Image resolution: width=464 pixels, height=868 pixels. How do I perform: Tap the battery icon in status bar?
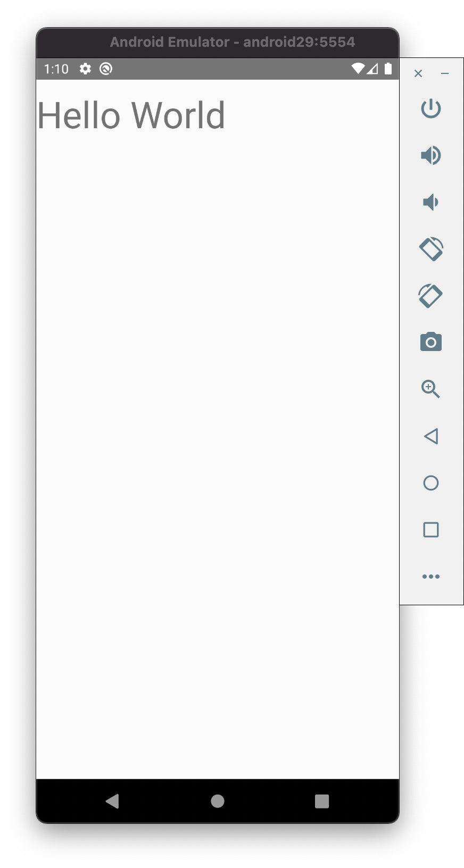click(388, 69)
